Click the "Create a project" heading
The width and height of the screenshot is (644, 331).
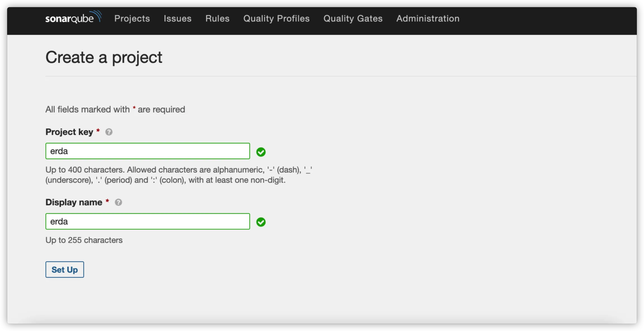[x=104, y=57]
